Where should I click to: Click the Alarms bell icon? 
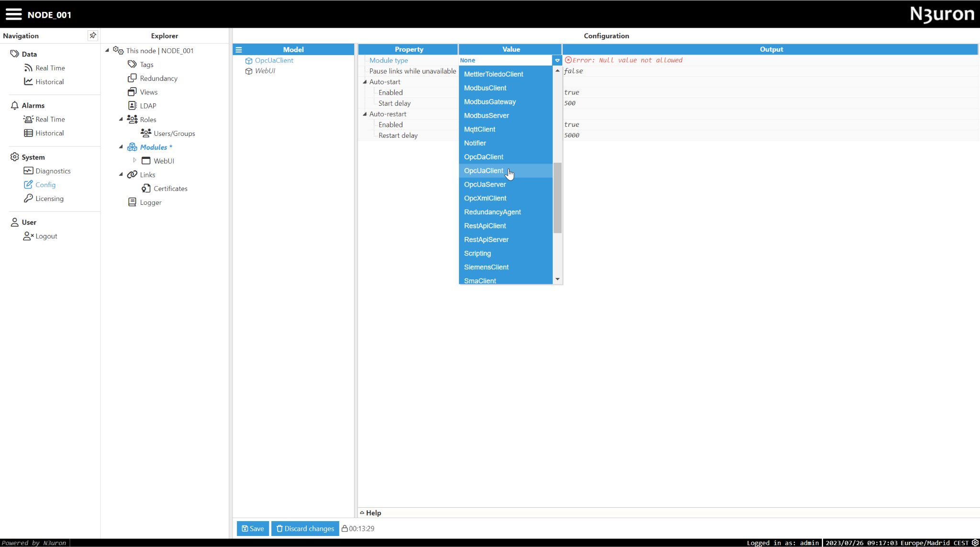(x=15, y=105)
